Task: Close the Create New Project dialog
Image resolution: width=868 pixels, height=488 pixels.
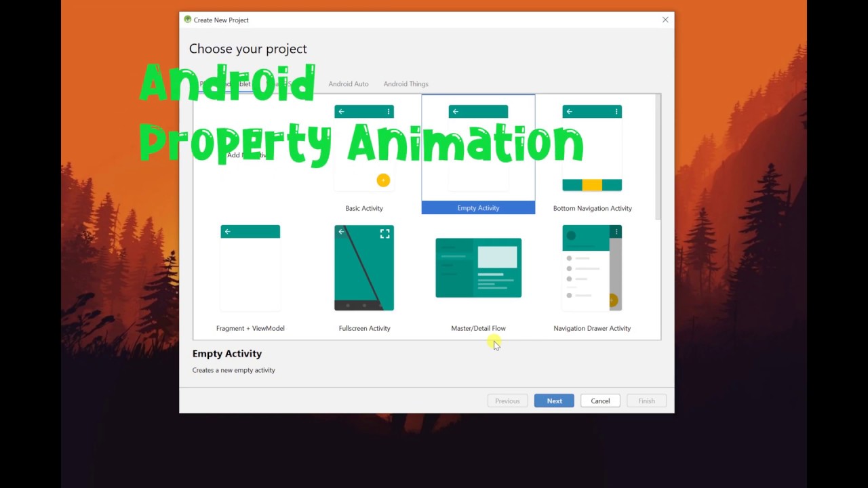Action: point(665,20)
